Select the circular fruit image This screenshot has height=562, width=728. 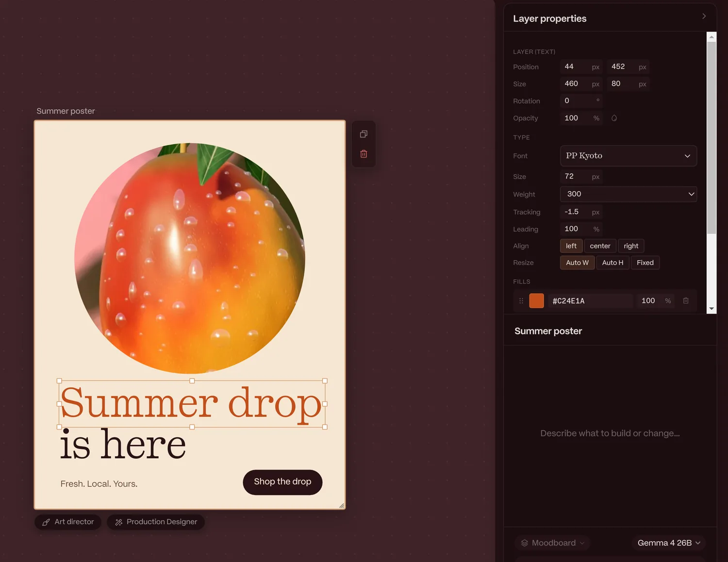[x=190, y=258]
